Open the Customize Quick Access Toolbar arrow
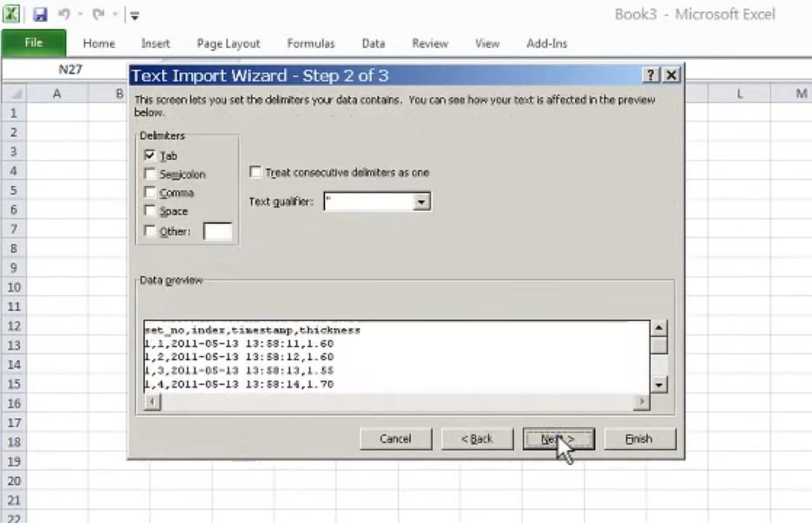Viewport: 812px width, 523px height. [x=135, y=16]
